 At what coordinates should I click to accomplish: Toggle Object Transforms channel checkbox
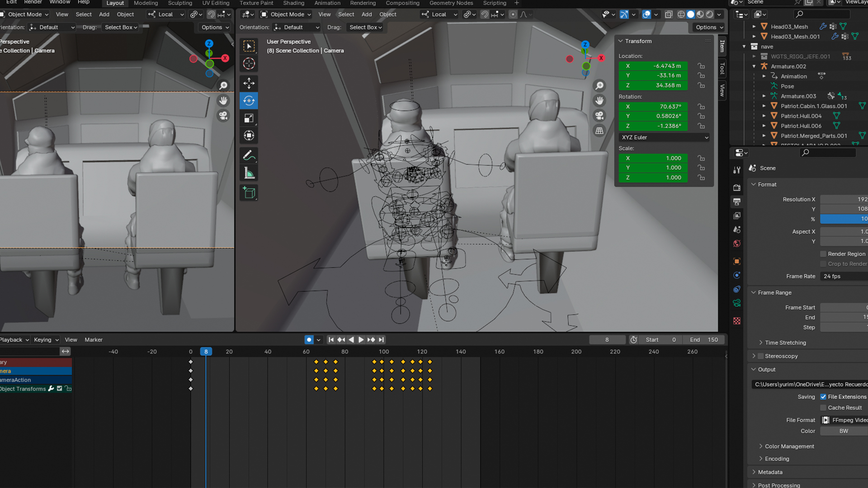pos(59,389)
